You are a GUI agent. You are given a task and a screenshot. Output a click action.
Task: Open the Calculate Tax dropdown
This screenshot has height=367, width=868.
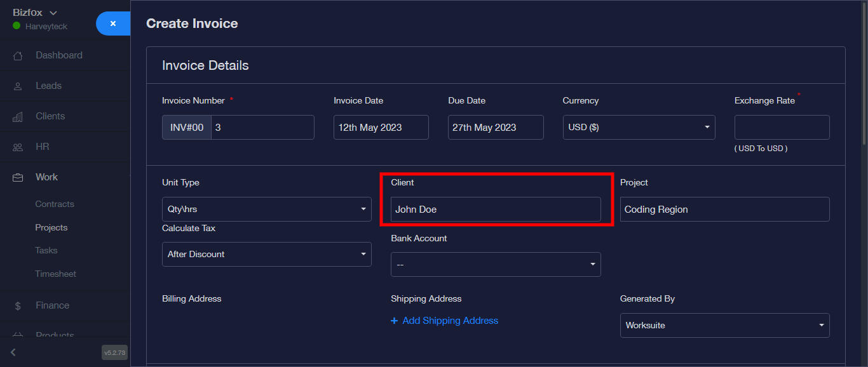tap(266, 254)
